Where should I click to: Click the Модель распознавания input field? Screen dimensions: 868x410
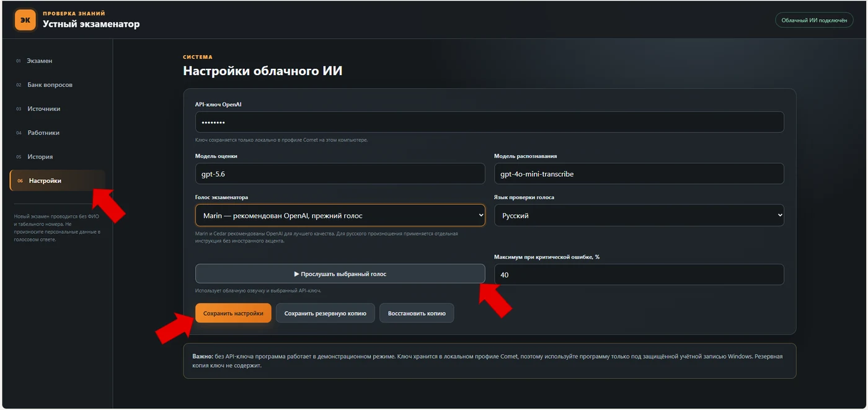(639, 174)
